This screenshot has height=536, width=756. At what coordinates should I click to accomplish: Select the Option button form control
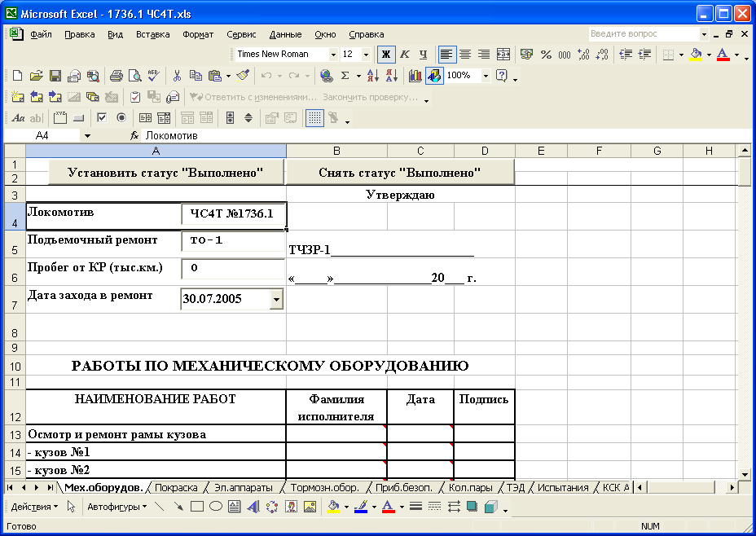coord(121,117)
